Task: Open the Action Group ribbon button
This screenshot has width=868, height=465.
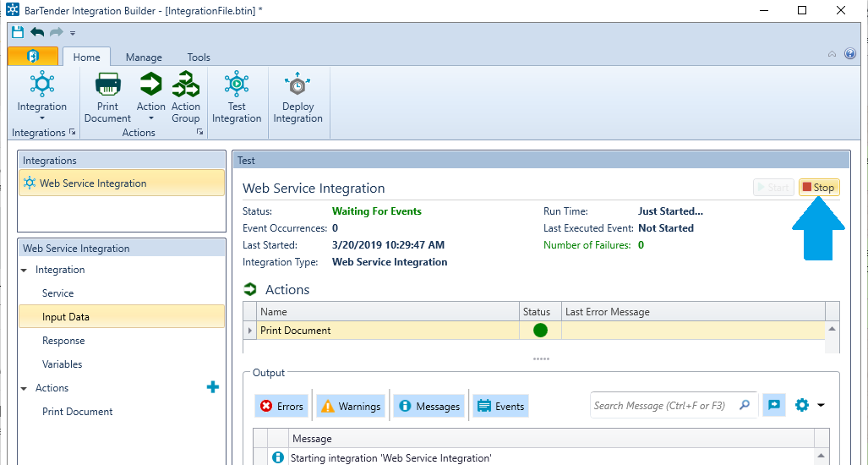Action: 185,97
